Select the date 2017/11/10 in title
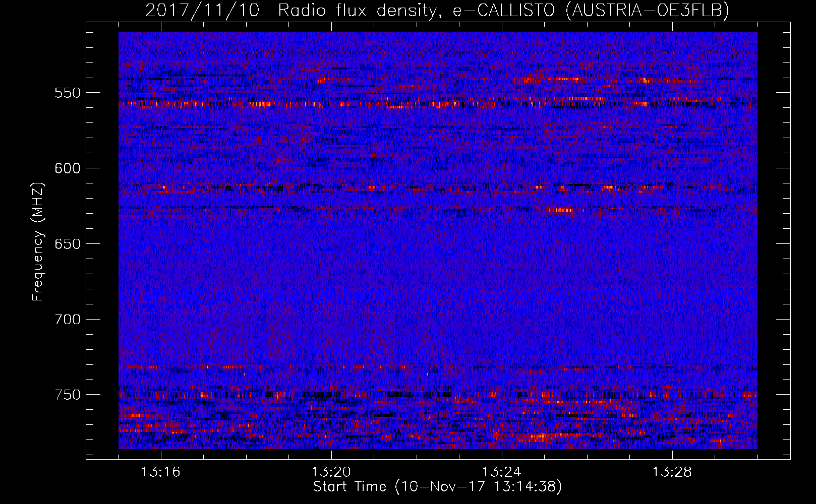 click(202, 11)
